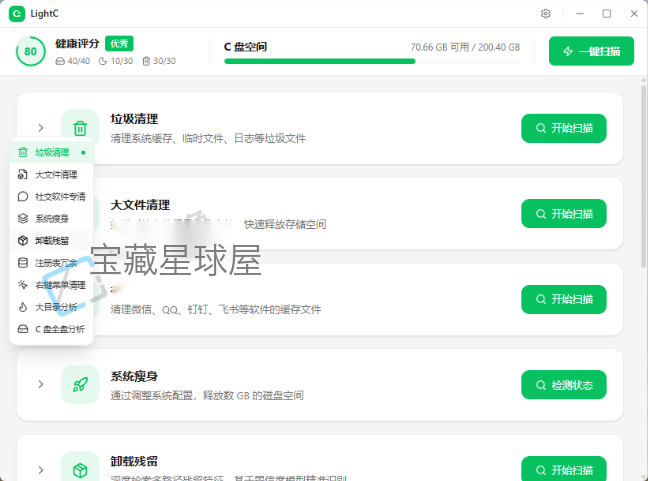Screen dimensions: 648x481
Task: Click the 优秀 rating badge
Action: click(119, 43)
